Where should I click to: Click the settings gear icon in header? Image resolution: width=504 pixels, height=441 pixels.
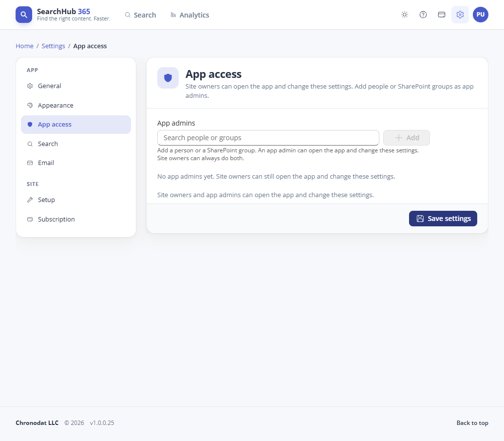(x=460, y=15)
